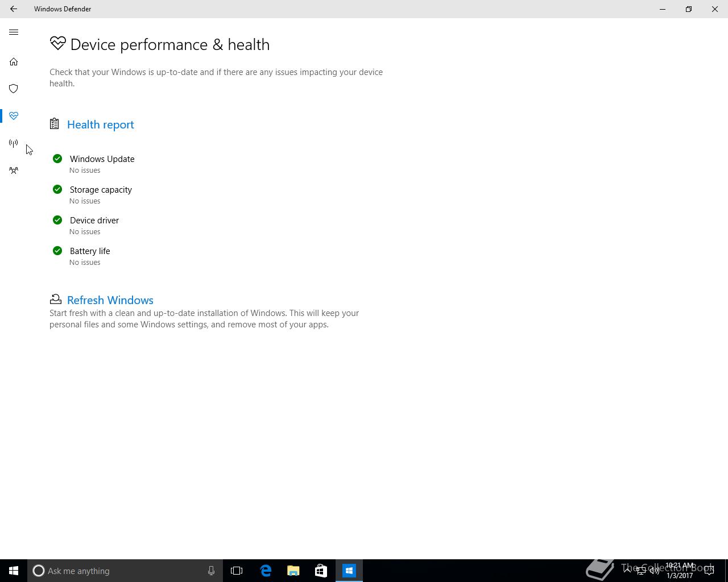
Task: Select Device driver item
Action: (x=94, y=221)
